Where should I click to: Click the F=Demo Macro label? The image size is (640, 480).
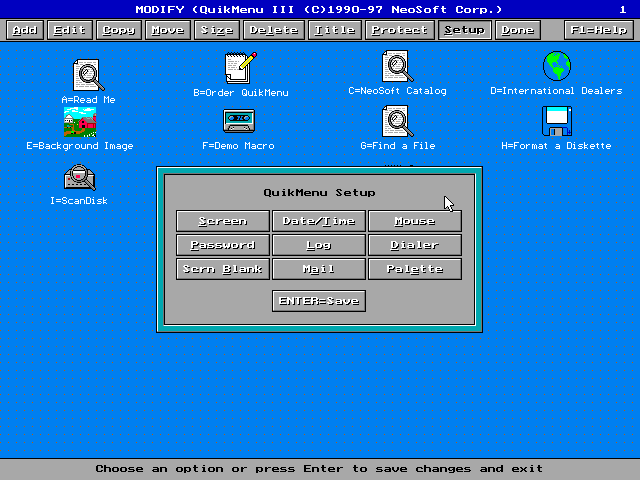(238, 146)
